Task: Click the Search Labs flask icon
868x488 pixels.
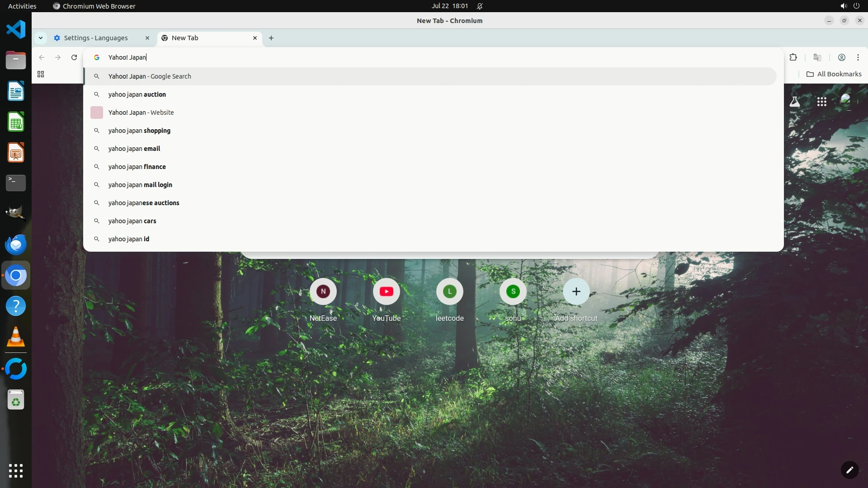Action: tap(794, 102)
